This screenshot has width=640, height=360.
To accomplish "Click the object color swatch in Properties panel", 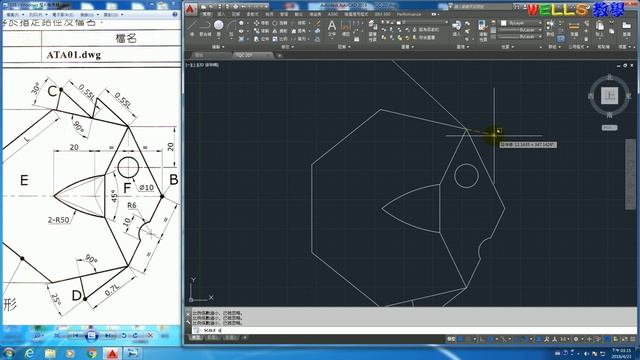I will (504, 23).
